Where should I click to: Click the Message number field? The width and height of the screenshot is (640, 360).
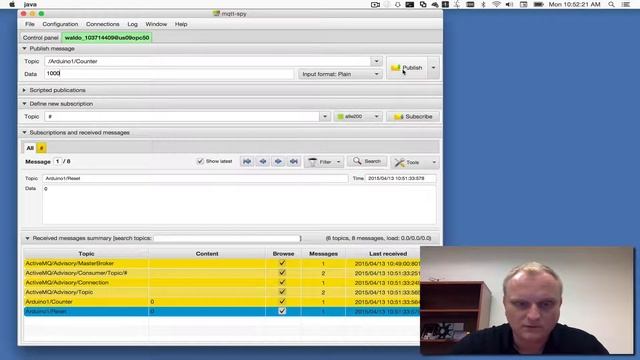(58, 162)
